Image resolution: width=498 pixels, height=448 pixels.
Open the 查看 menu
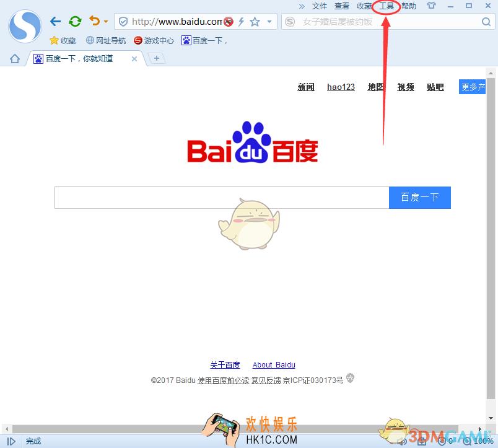pos(342,6)
